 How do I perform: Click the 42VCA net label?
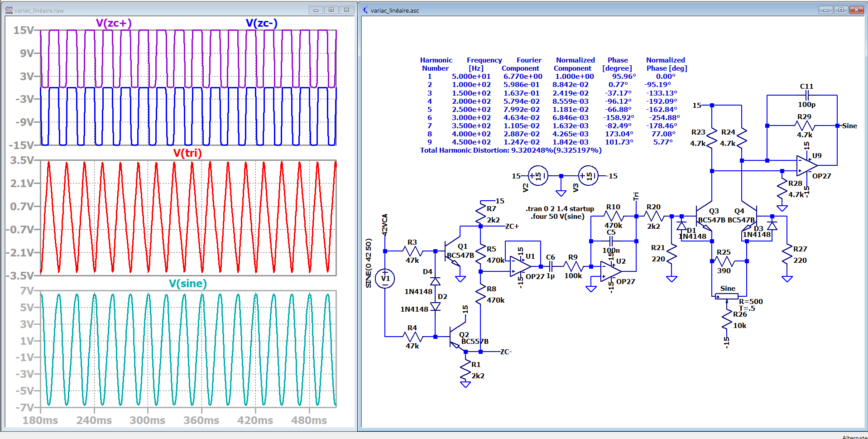pyautogui.click(x=385, y=225)
